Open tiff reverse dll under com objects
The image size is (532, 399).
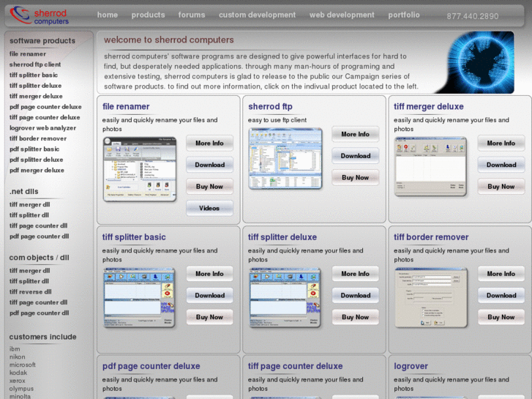pos(31,291)
